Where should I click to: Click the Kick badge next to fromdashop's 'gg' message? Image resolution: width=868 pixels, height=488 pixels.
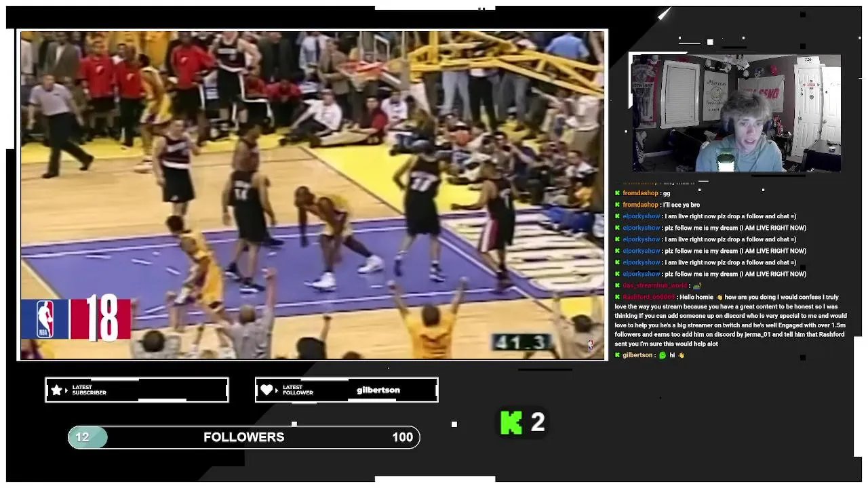(x=618, y=193)
